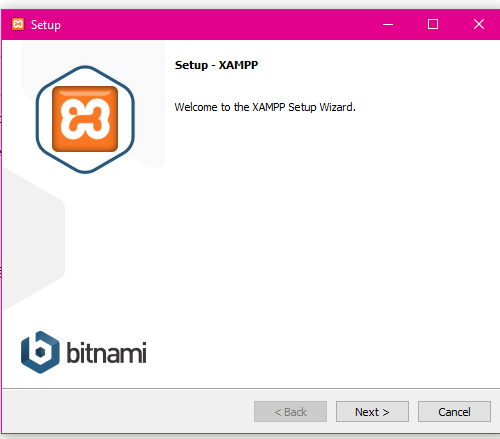Click the greyed-out < Back button

click(x=290, y=412)
